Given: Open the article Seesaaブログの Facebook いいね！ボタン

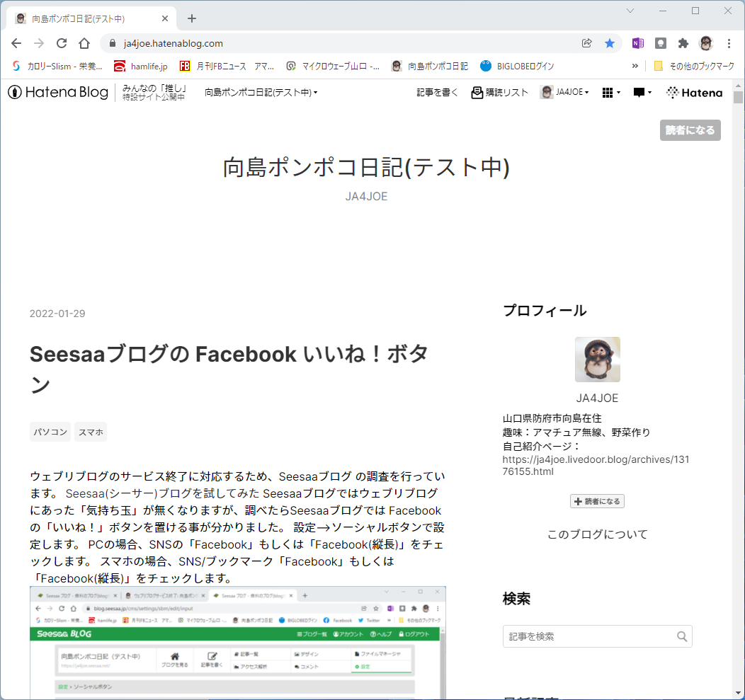Looking at the screenshot, I should 229,369.
